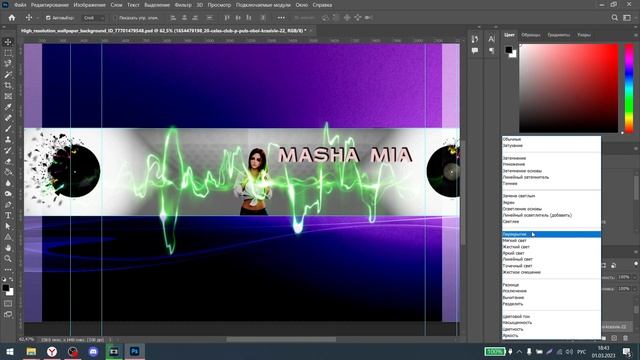Open File Explorer from the taskbar
This screenshot has height=360, width=640.
point(31,351)
